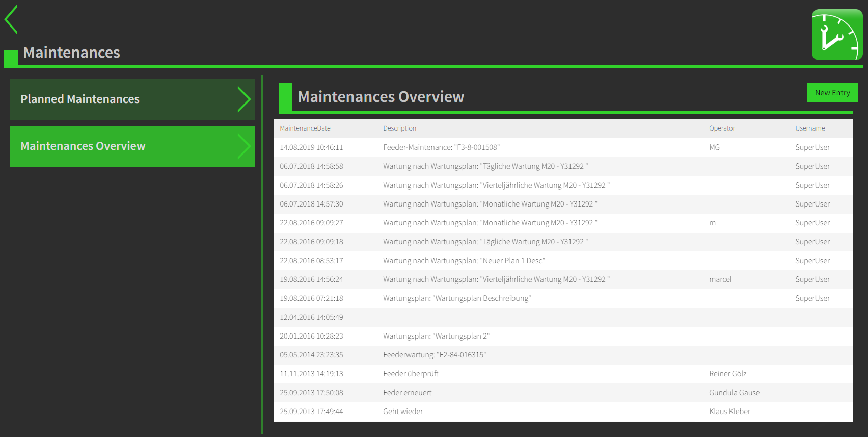Sort by MaintenanceDate column header

(305, 128)
